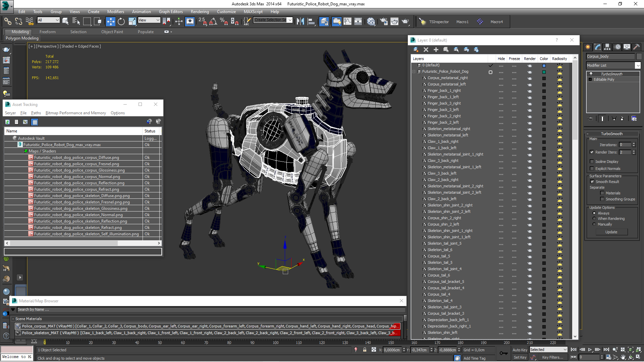Select the Always update radio option
Screen dimensions: 644x362
coord(594,213)
